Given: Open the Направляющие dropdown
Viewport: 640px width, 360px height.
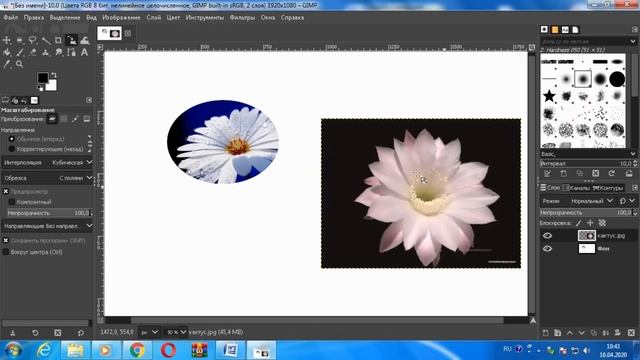Looking at the screenshot, I should pos(47,226).
